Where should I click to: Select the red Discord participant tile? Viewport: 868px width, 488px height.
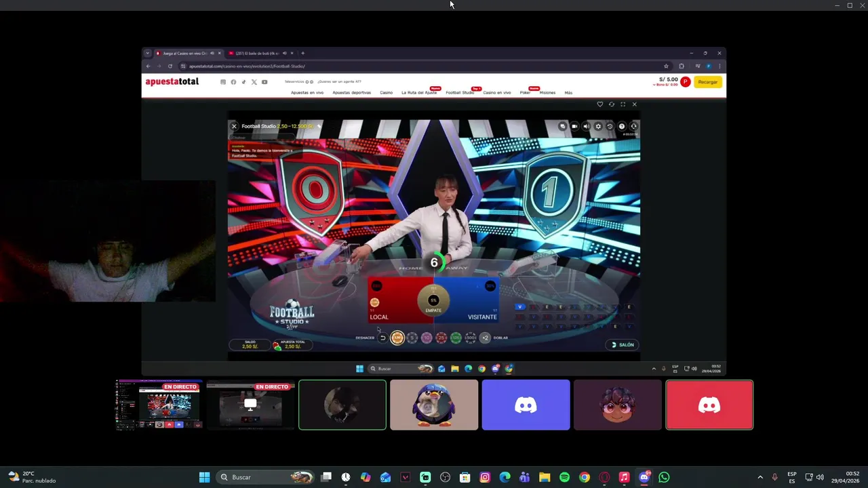(x=709, y=405)
